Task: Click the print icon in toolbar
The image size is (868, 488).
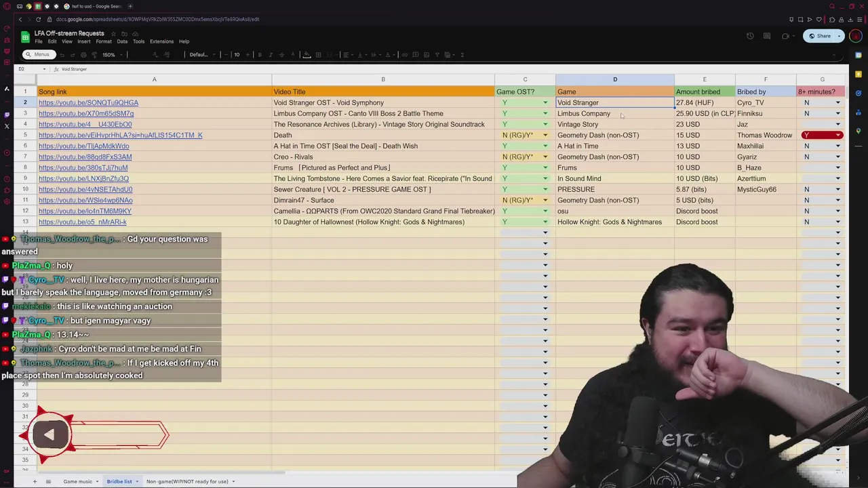Action: coord(83,54)
